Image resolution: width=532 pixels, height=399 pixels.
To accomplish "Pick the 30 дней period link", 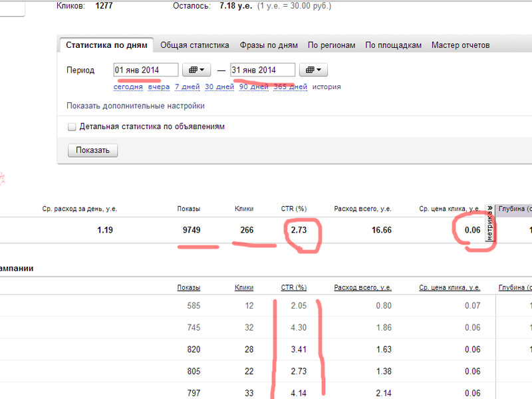I will (x=219, y=87).
